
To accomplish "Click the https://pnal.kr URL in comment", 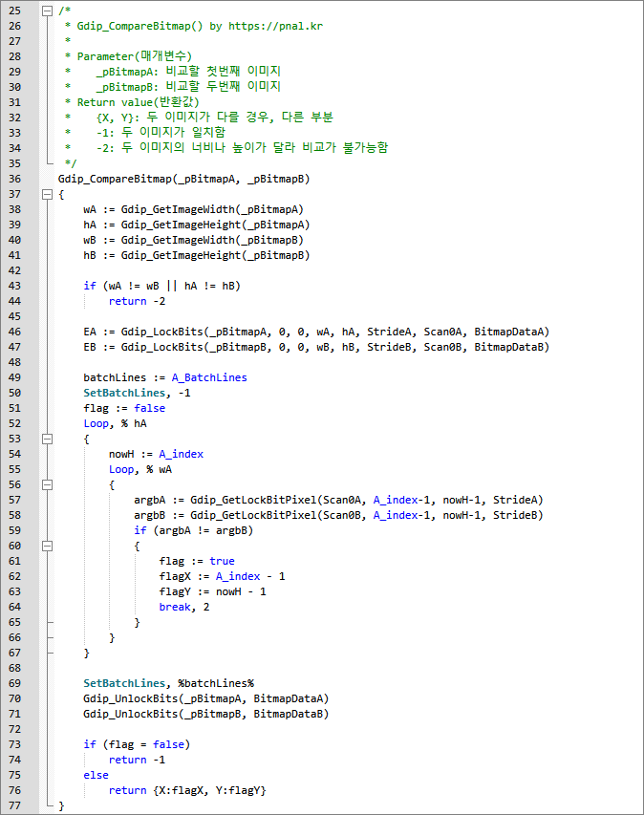I will [275, 26].
